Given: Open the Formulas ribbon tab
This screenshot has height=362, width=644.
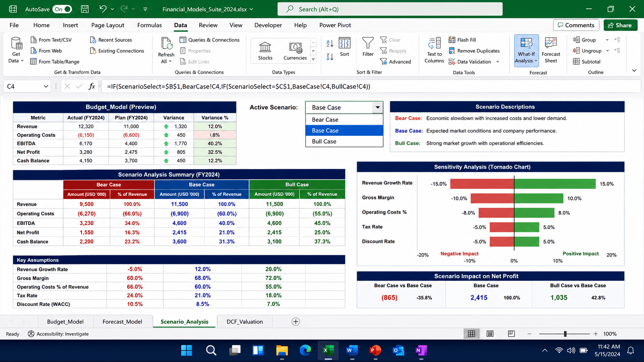Looking at the screenshot, I should pyautogui.click(x=149, y=25).
